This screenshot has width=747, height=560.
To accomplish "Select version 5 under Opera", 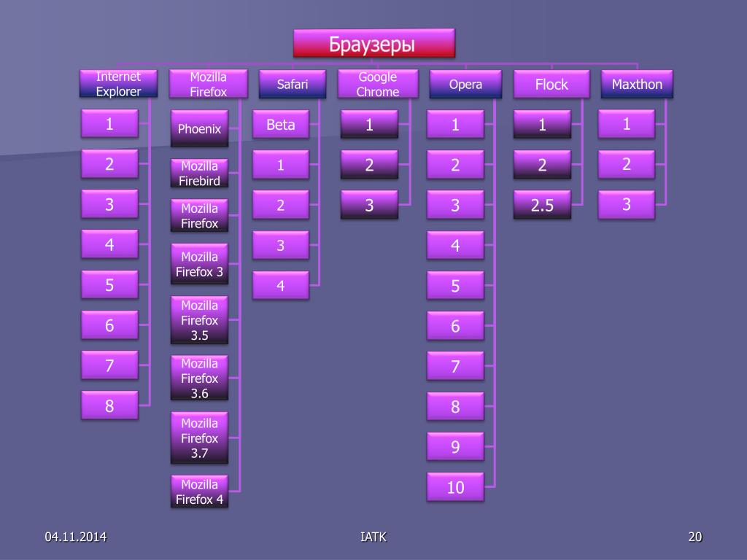I will (455, 286).
